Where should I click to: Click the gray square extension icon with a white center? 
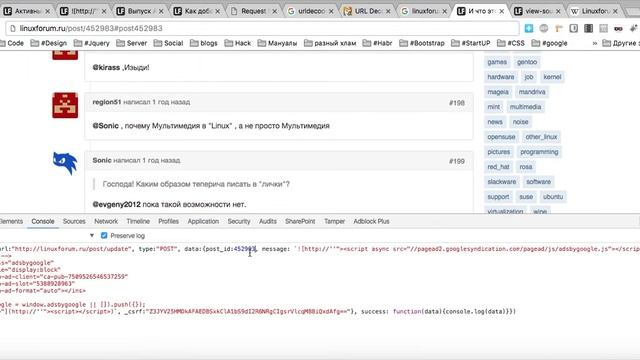click(573, 28)
